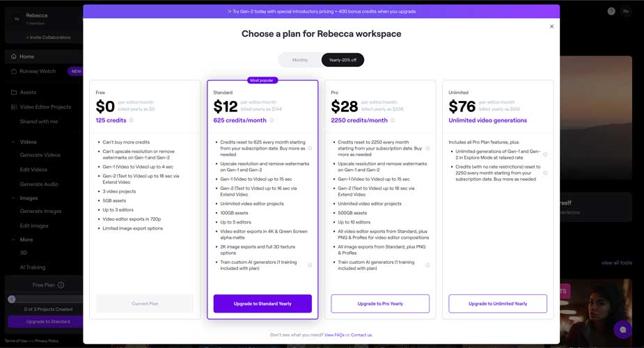Click the projects created progress bar
644x348 pixels.
pyautogui.click(x=45, y=299)
